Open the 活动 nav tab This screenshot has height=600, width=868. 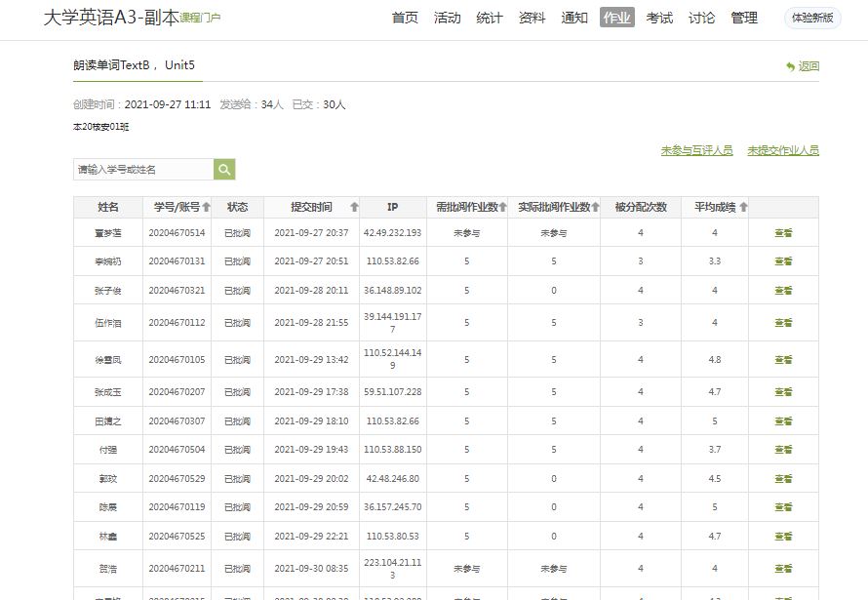click(448, 18)
